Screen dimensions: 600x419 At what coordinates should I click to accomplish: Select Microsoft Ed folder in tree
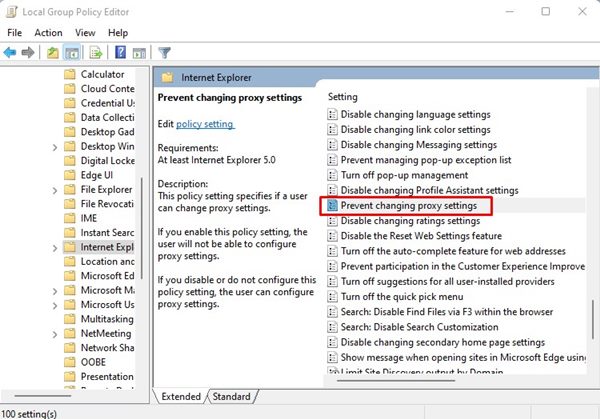(x=99, y=276)
